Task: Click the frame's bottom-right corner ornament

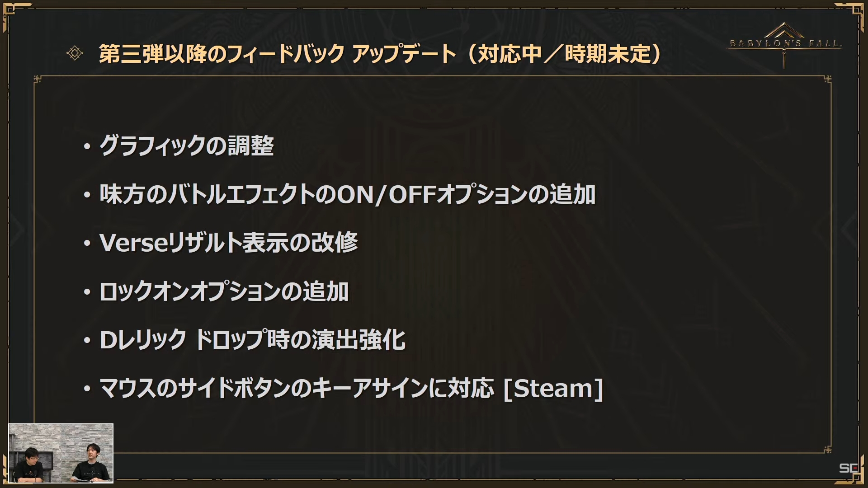Action: 827,450
